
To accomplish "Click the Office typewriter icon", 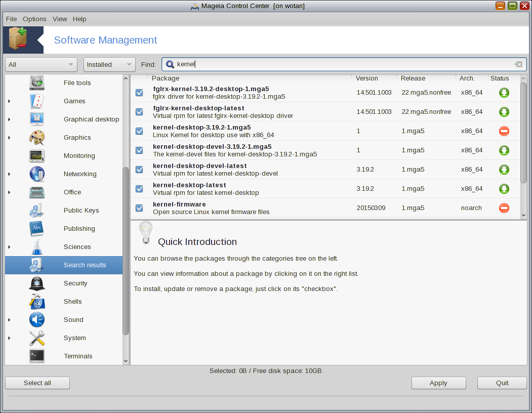I will pos(37,192).
